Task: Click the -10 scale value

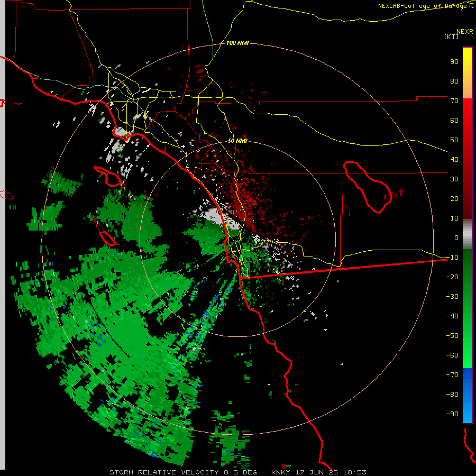Action: 452,258
